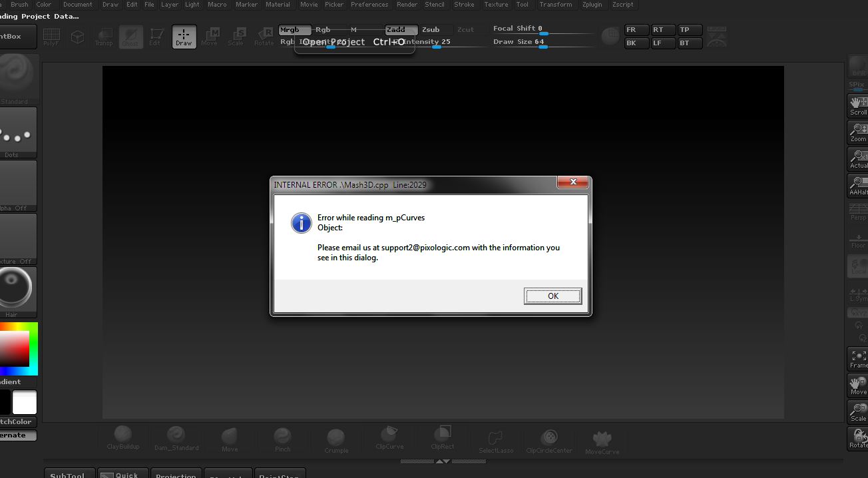Adjust the Focal Shift slider
This screenshot has width=868, height=478.
(x=543, y=29)
